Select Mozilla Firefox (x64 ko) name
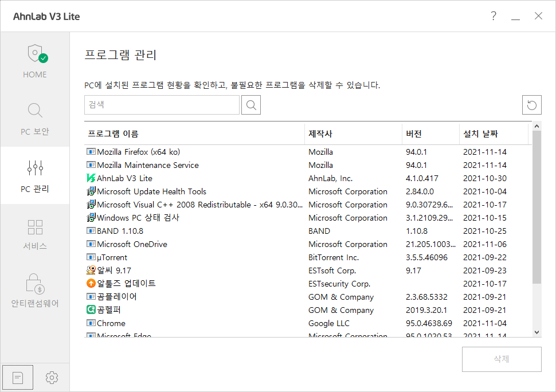Image resolution: width=556 pixels, height=392 pixels. pos(139,152)
